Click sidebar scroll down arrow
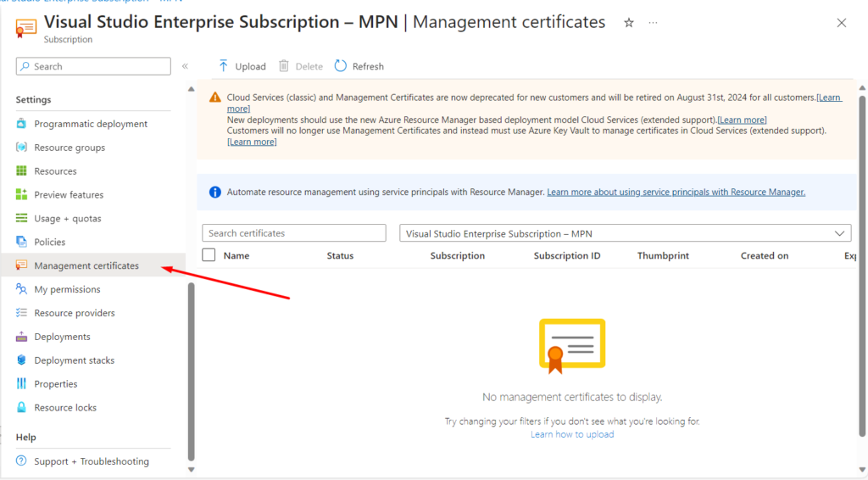The width and height of the screenshot is (868, 480). click(x=191, y=470)
